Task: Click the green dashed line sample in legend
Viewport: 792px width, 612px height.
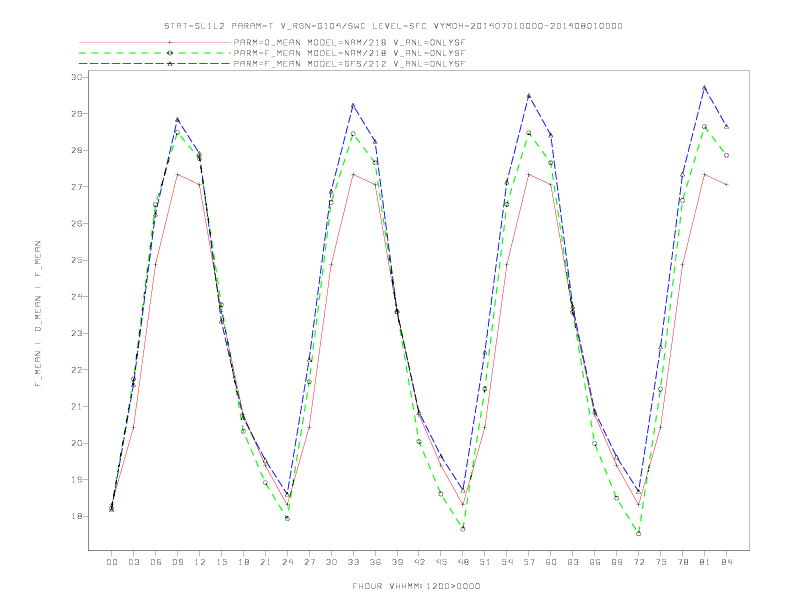Action: point(155,53)
